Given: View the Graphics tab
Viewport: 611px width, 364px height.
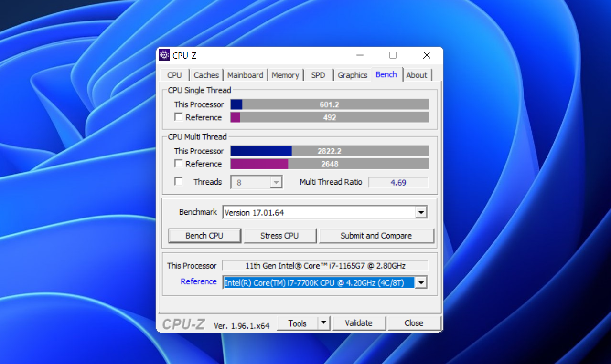Looking at the screenshot, I should tap(353, 75).
